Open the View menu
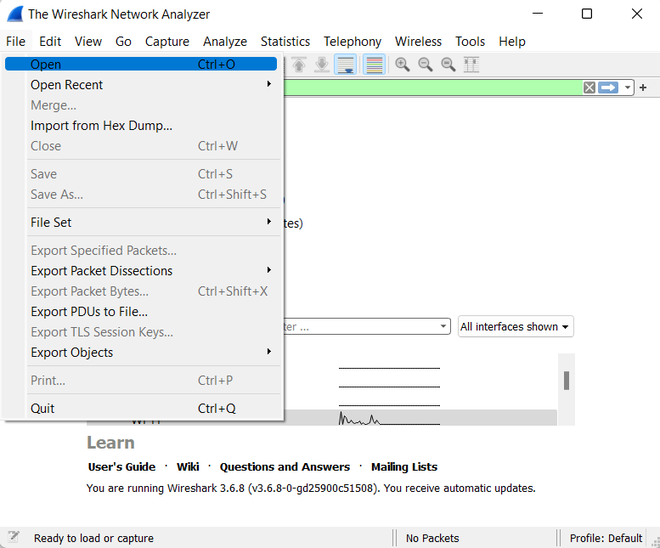Image resolution: width=660 pixels, height=548 pixels. tap(88, 41)
